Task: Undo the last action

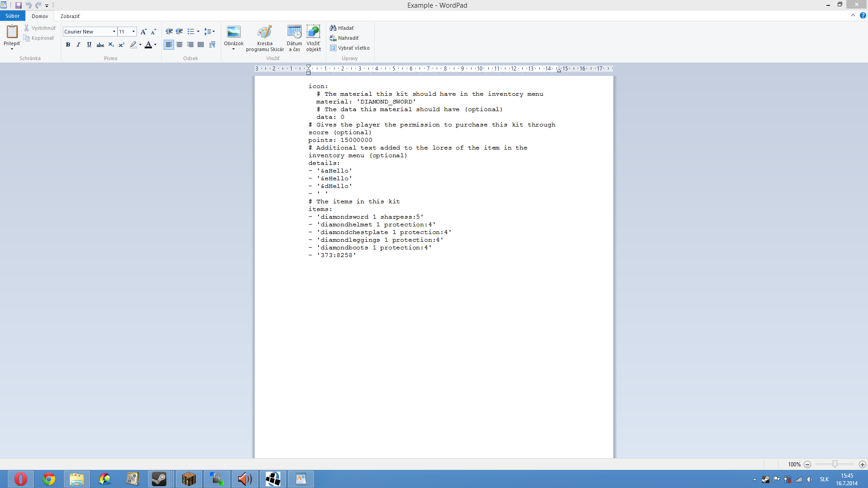Action: point(28,5)
